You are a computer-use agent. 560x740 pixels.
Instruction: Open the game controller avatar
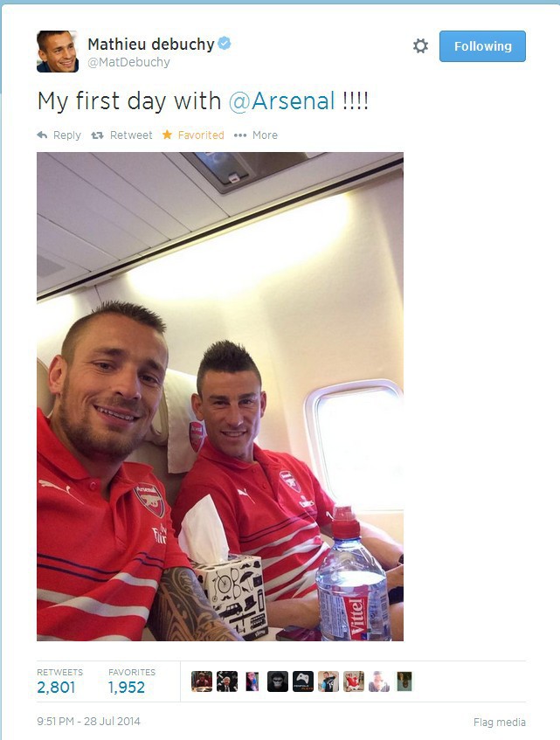(x=303, y=681)
